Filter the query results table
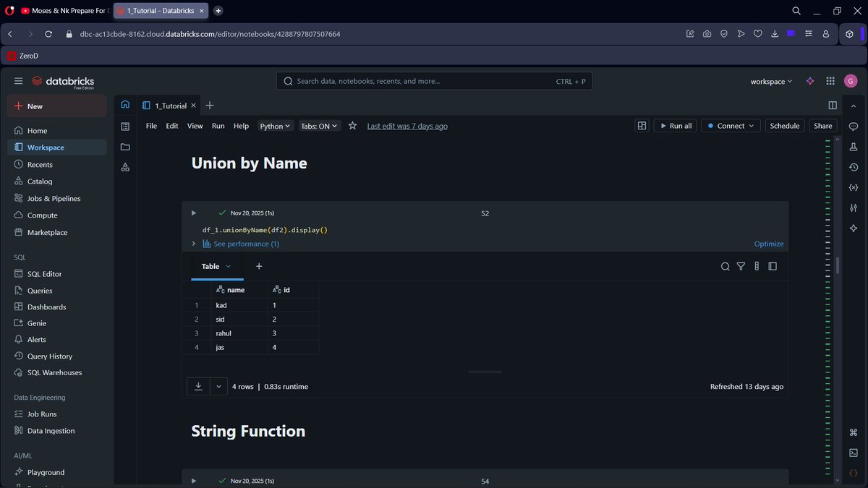The image size is (868, 488). tap(741, 266)
